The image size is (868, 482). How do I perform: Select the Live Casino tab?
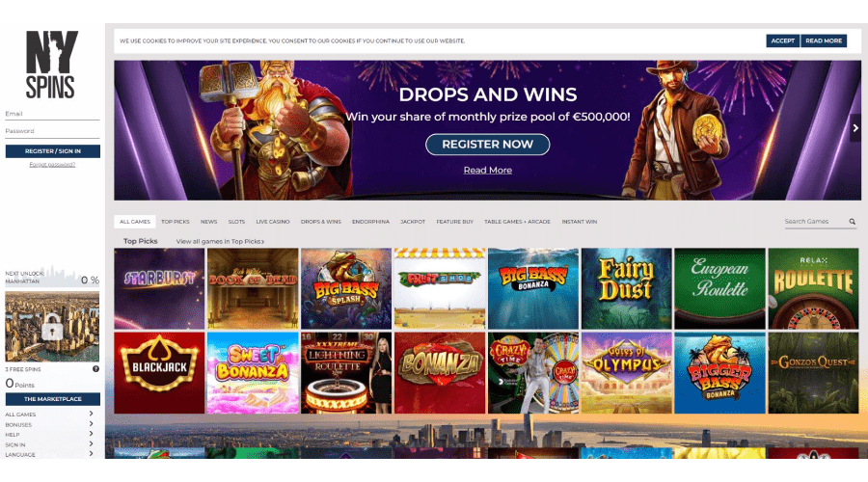click(x=273, y=222)
